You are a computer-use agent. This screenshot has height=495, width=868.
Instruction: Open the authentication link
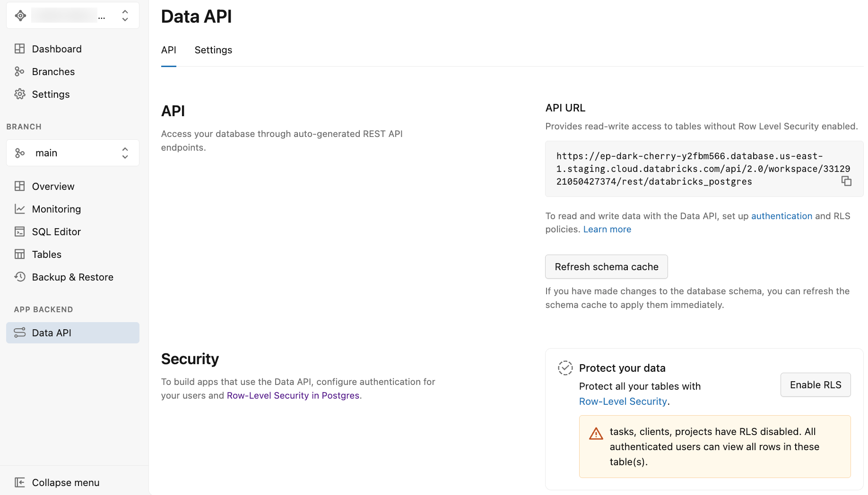781,216
